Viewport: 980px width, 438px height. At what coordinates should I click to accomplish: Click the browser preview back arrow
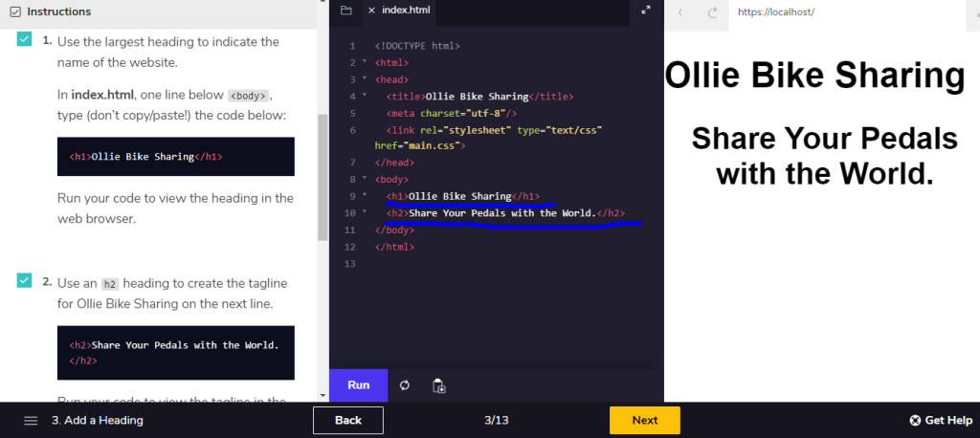pyautogui.click(x=680, y=12)
